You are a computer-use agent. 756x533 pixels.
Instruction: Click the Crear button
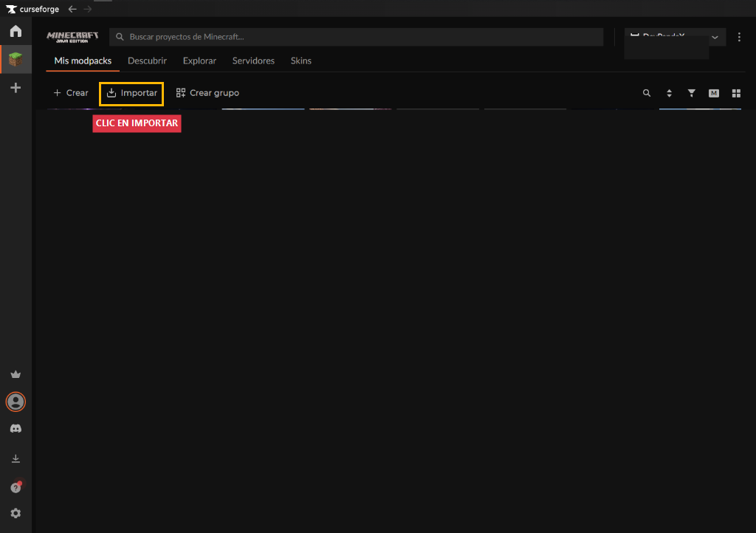point(71,93)
